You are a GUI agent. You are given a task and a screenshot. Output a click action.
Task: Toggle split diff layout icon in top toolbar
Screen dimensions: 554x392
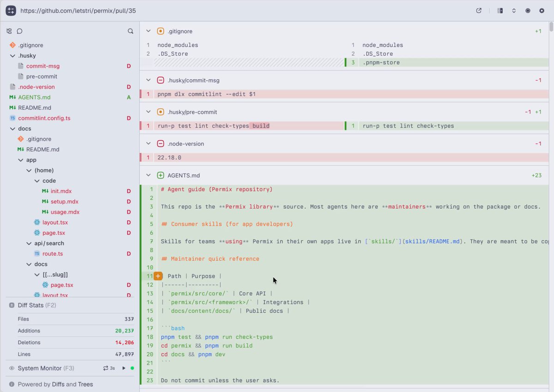click(x=500, y=11)
